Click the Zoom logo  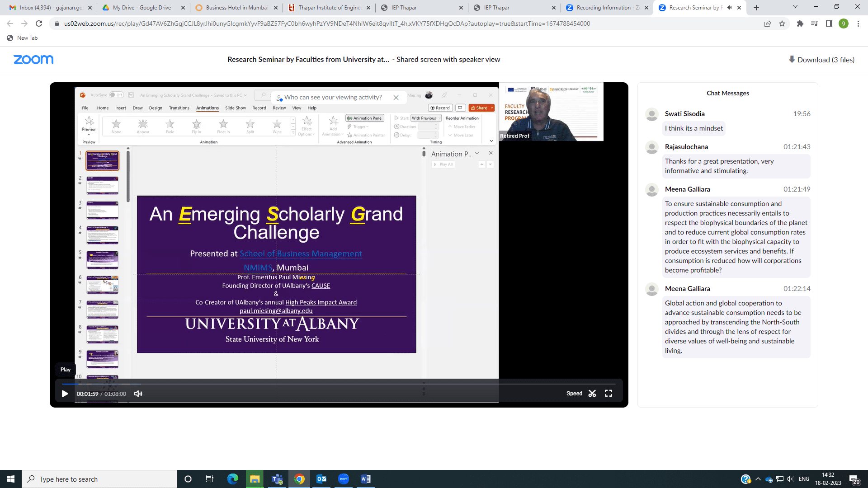pos(33,60)
